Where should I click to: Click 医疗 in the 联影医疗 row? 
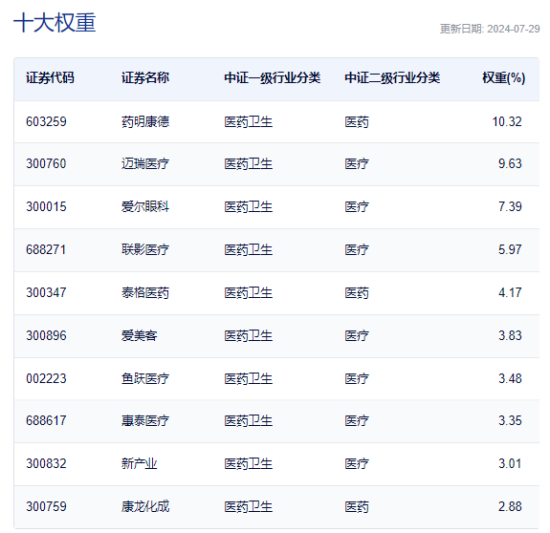(x=356, y=250)
